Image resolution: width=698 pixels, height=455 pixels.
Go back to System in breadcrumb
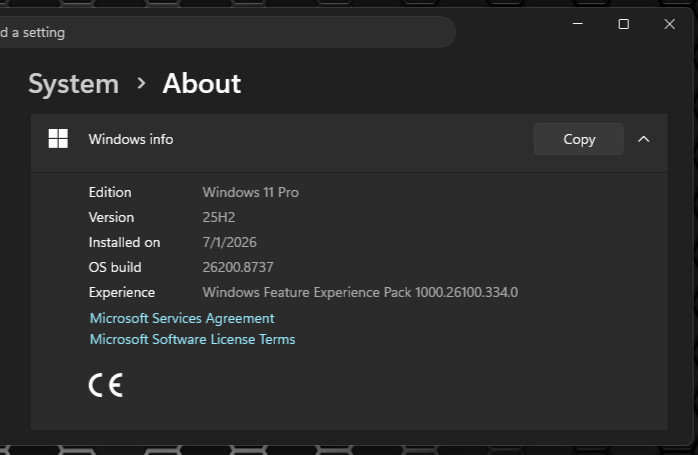[x=74, y=84]
